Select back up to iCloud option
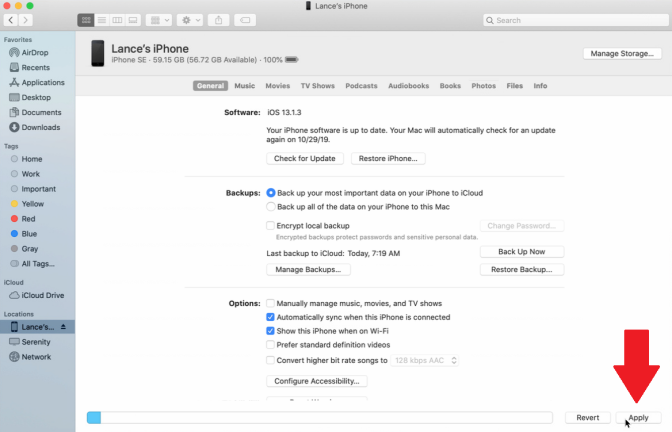The height and width of the screenshot is (432, 672). tap(271, 193)
